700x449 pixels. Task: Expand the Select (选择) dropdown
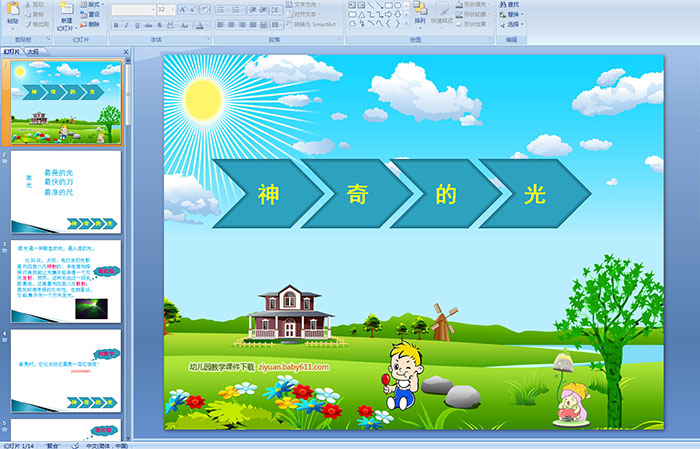(514, 24)
